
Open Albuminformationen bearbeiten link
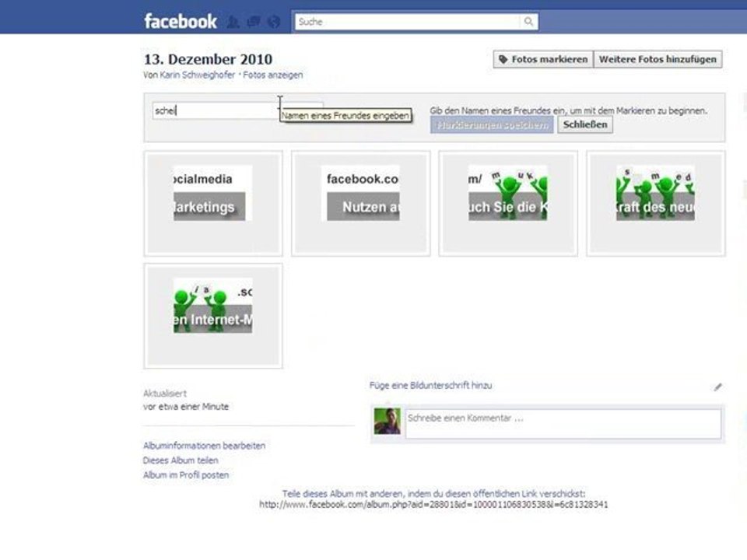(x=205, y=446)
